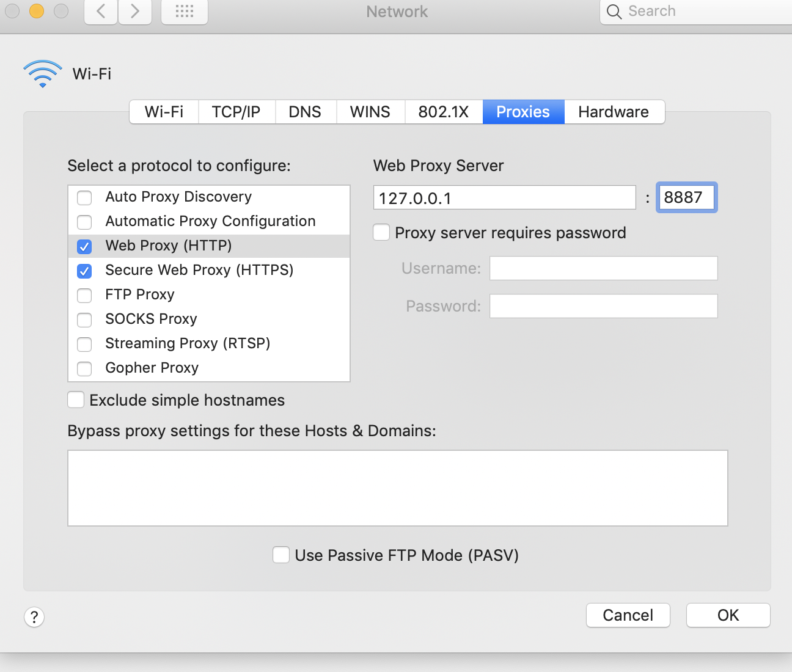
Task: Select the Gopher Proxy row label
Action: pyautogui.click(x=152, y=368)
